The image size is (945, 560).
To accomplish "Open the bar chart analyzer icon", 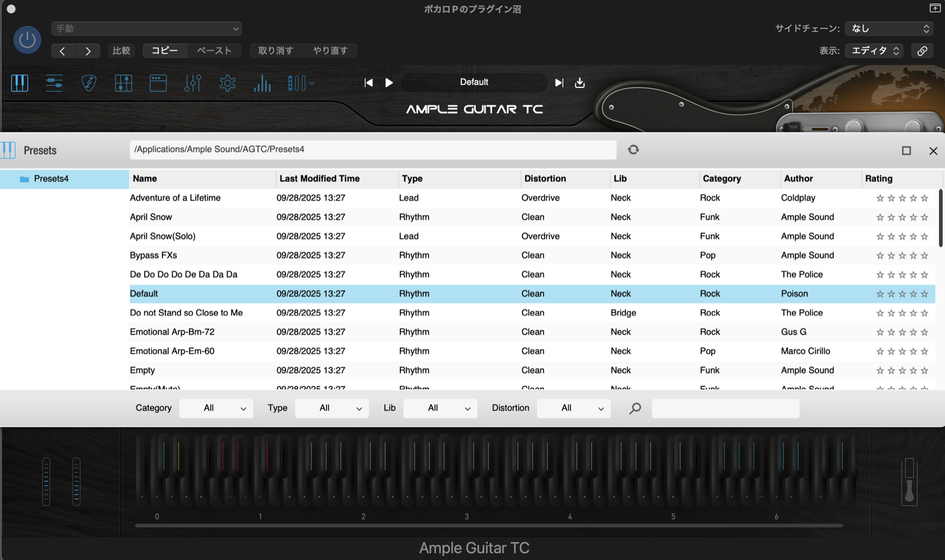I will pos(262,83).
